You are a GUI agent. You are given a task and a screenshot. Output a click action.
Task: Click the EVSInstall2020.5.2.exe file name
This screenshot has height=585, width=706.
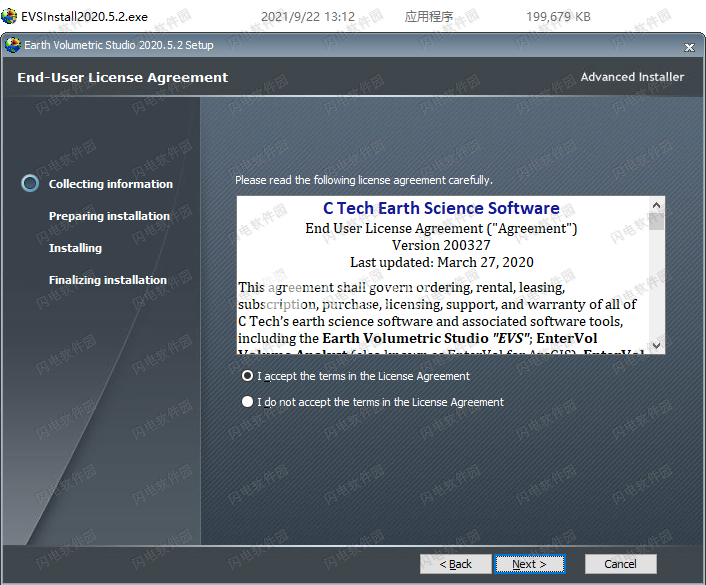tap(84, 17)
